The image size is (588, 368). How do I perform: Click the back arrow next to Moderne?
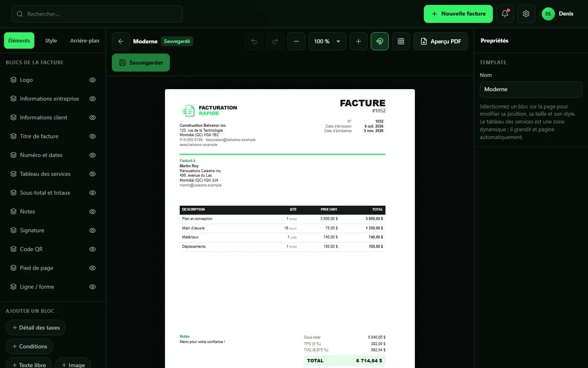(x=120, y=41)
